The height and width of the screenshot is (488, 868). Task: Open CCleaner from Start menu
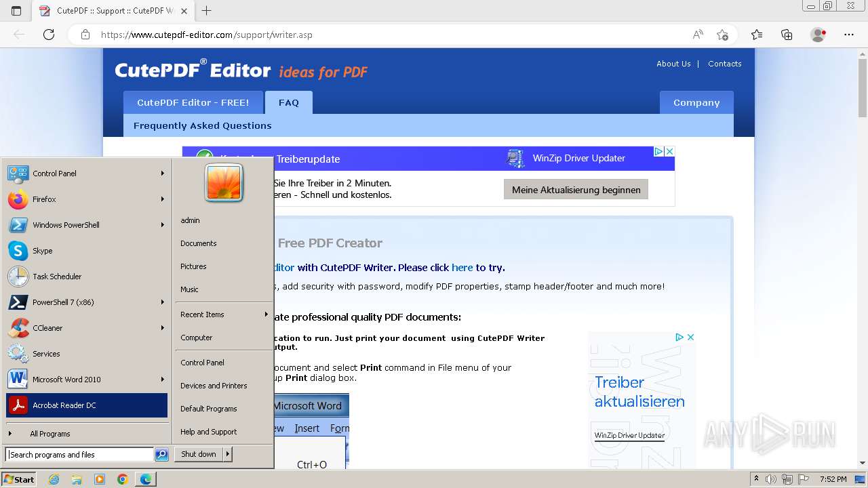pyautogui.click(x=87, y=328)
